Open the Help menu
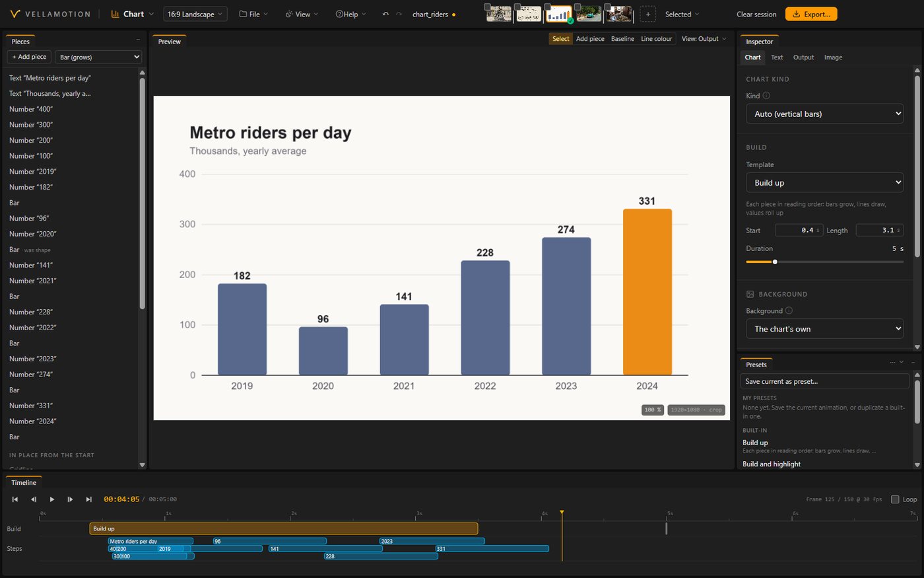 click(x=350, y=14)
